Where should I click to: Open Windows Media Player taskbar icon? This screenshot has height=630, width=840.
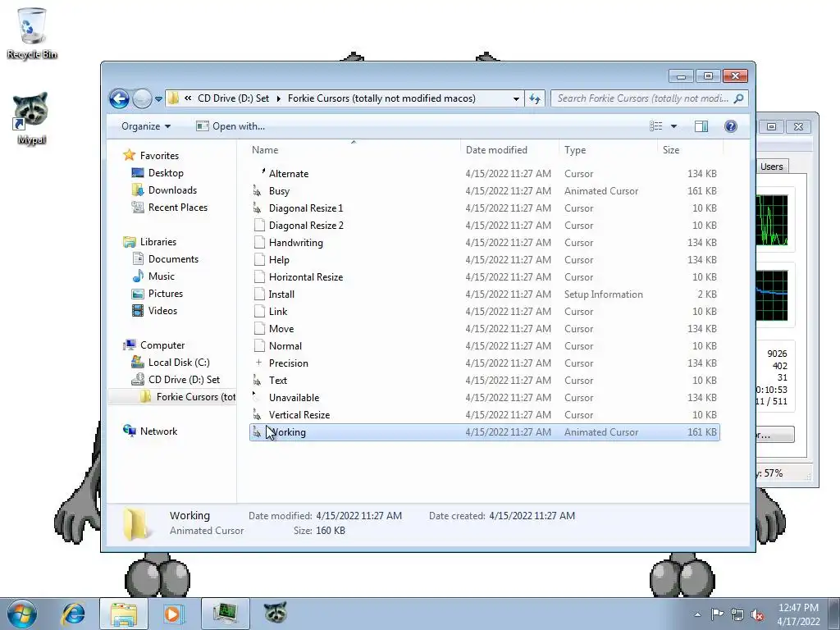[x=172, y=614]
